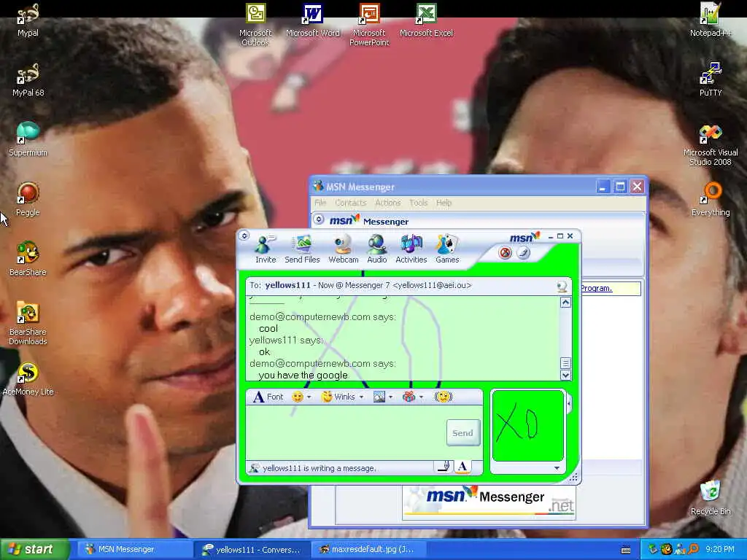This screenshot has height=560, width=747.
Task: Click the MSN Messenger .net banner
Action: coord(489,502)
